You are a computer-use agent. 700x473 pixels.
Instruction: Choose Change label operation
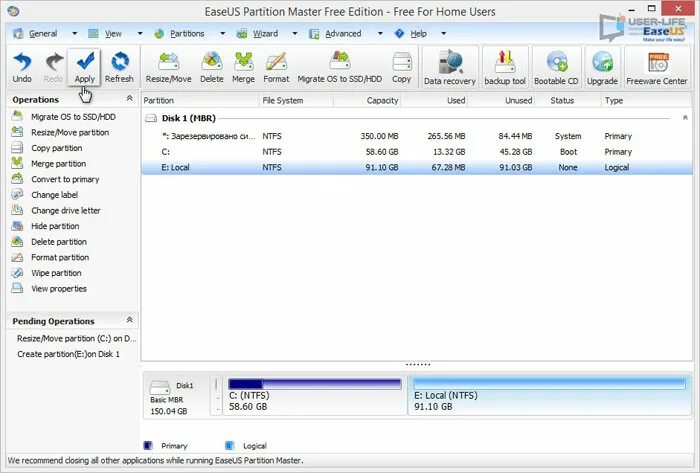pyautogui.click(x=54, y=195)
